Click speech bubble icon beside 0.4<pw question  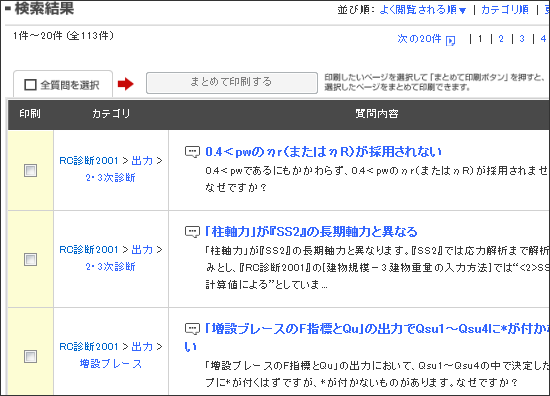[x=192, y=152]
